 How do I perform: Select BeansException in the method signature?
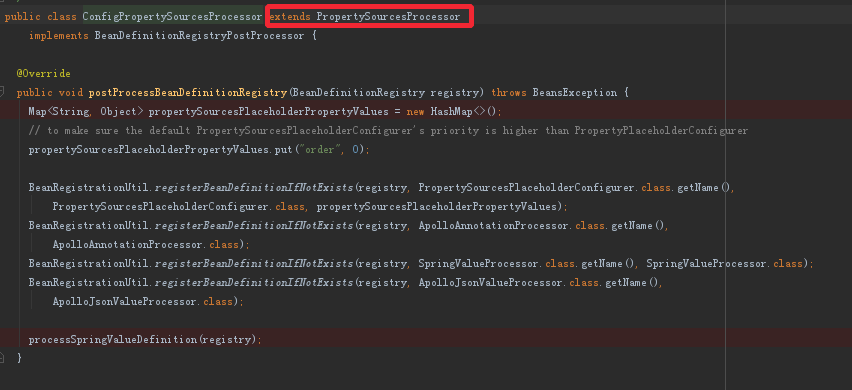click(x=574, y=92)
